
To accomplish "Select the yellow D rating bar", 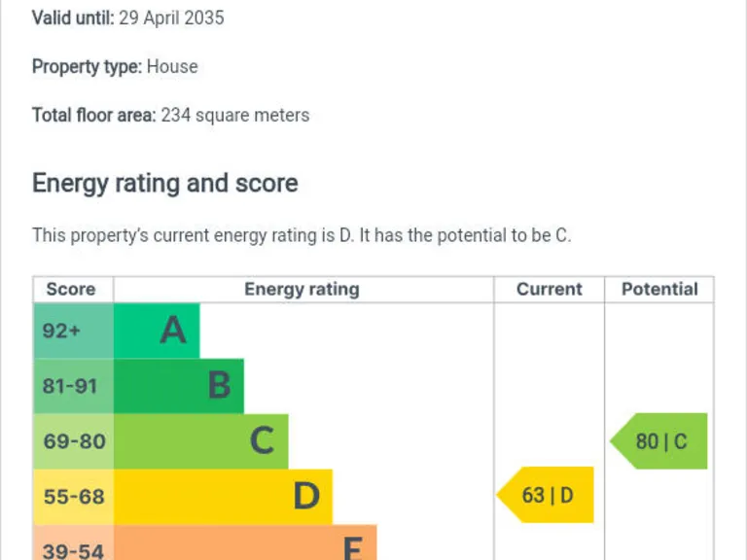I will coord(223,497).
